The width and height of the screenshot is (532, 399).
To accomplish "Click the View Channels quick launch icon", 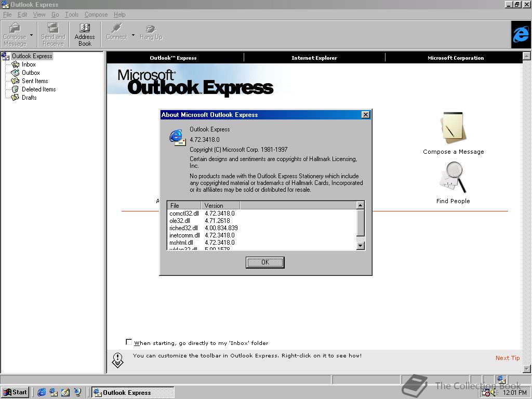I will (x=77, y=392).
